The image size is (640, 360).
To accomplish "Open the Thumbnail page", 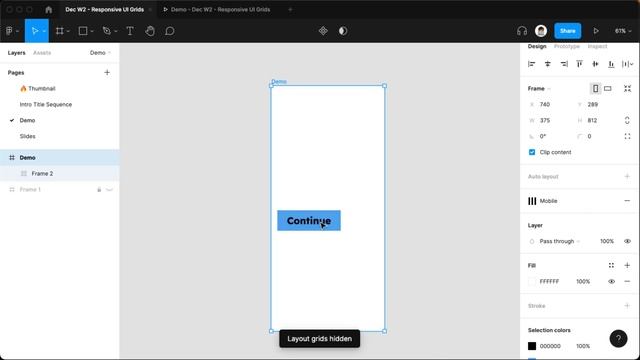I will coord(38,88).
